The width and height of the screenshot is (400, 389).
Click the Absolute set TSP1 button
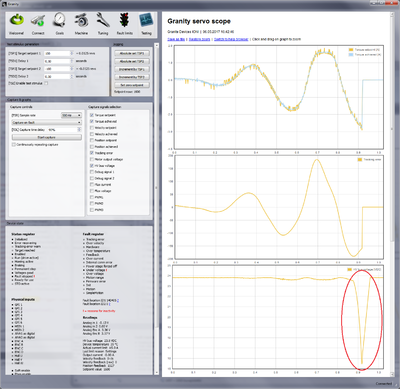(x=132, y=53)
